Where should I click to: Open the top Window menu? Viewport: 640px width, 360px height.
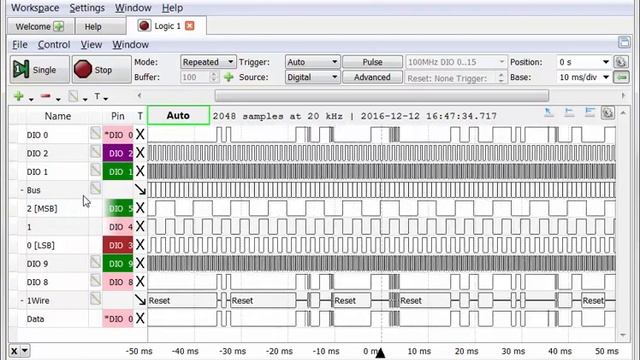click(x=133, y=8)
